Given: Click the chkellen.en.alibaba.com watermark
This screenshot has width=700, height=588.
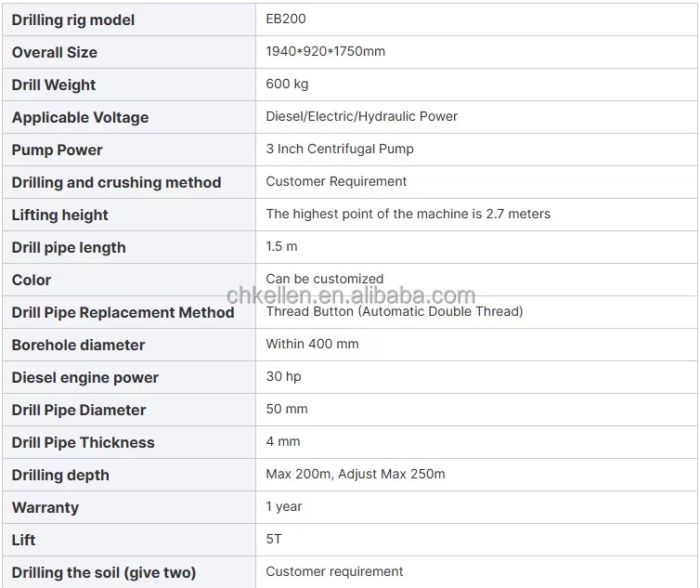Looking at the screenshot, I should pos(351,295).
